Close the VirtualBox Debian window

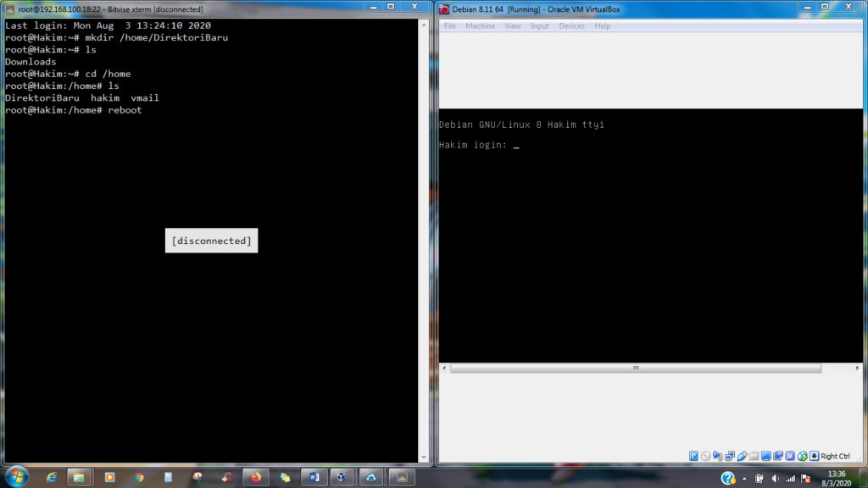click(x=849, y=7)
